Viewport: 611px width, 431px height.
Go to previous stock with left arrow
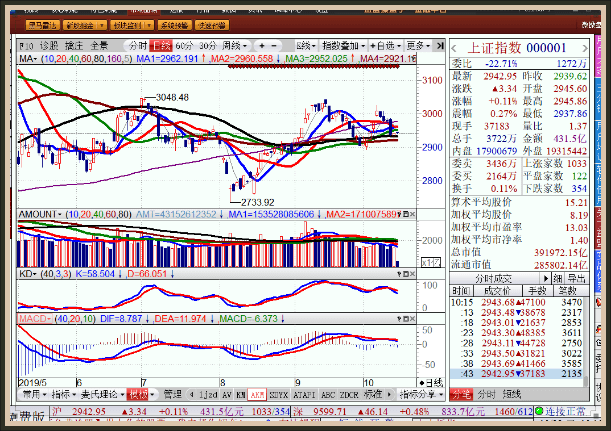coord(454,49)
